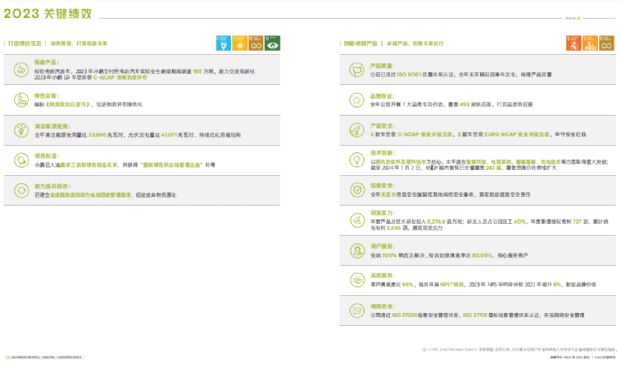Click the 技术创新 heading
This screenshot has width=620, height=366.
[x=382, y=153]
